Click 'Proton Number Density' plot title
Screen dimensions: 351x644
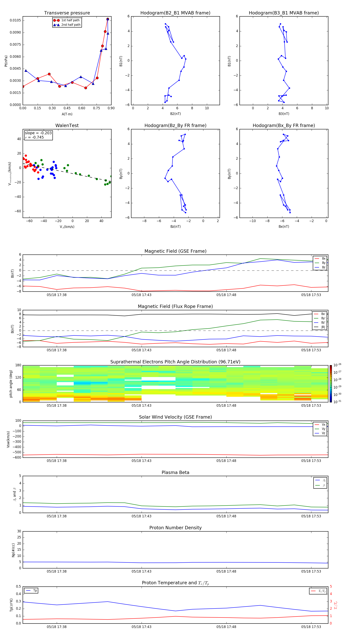coord(175,528)
